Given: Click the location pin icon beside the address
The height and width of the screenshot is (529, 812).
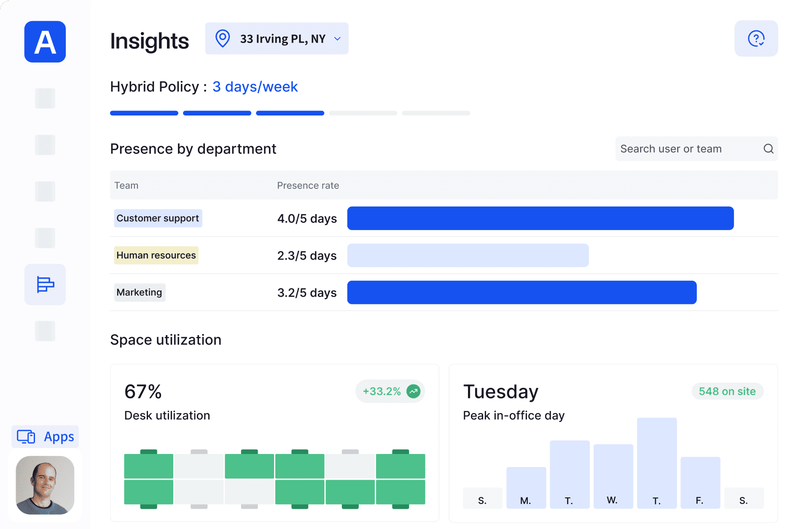Looking at the screenshot, I should click(x=223, y=38).
